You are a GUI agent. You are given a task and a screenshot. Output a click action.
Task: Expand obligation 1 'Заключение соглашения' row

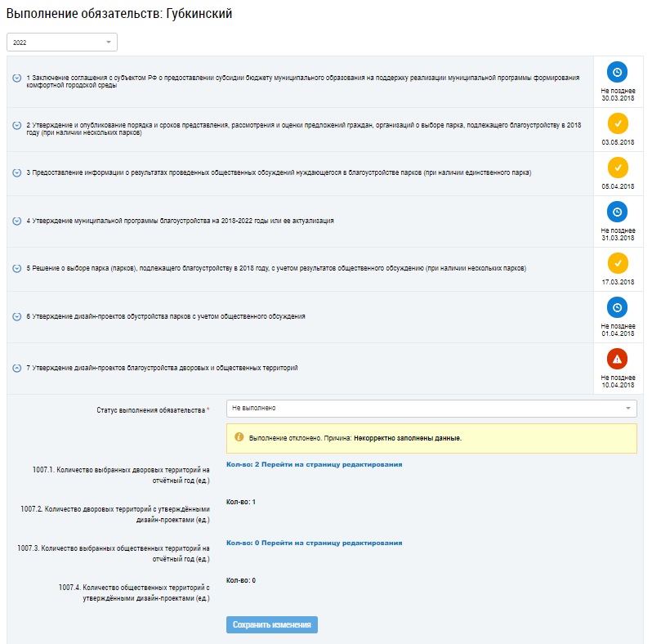16,78
